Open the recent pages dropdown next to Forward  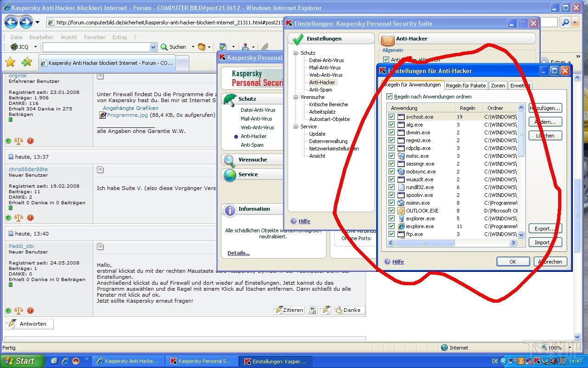tap(38, 22)
